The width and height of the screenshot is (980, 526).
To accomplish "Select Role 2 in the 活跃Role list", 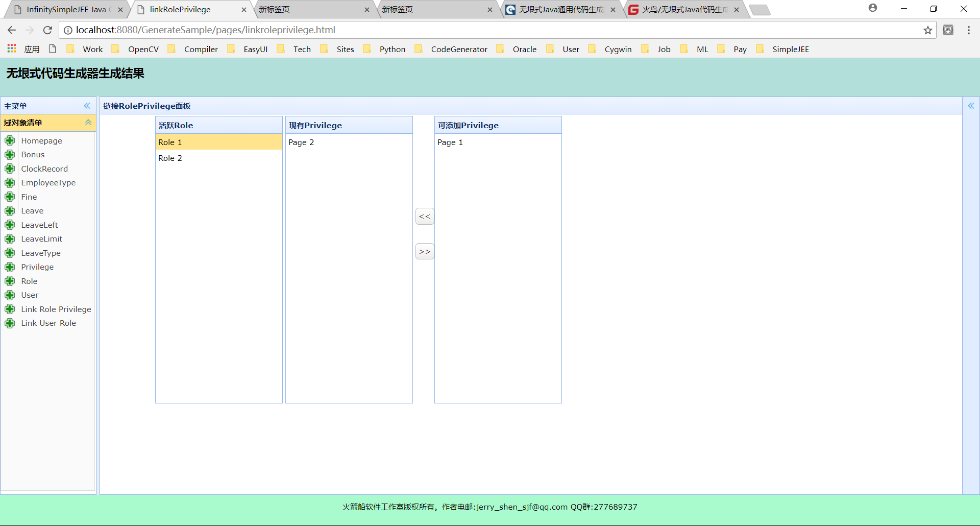I will click(x=219, y=158).
